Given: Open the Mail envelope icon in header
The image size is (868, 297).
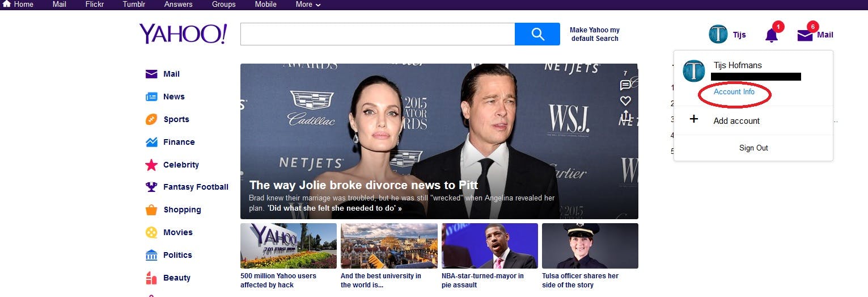Looking at the screenshot, I should tap(805, 35).
